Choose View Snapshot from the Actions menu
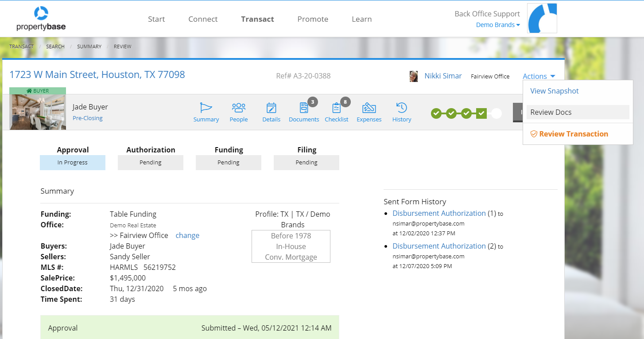644x339 pixels. (x=554, y=90)
